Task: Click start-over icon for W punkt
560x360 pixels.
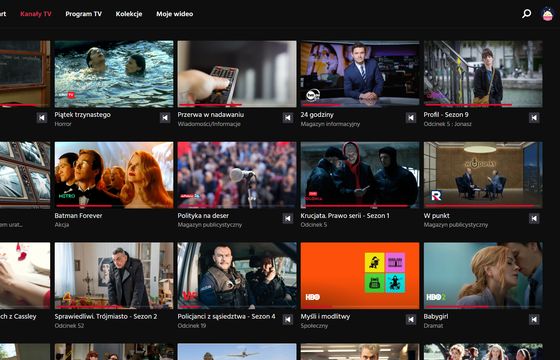Action: pos(534,218)
